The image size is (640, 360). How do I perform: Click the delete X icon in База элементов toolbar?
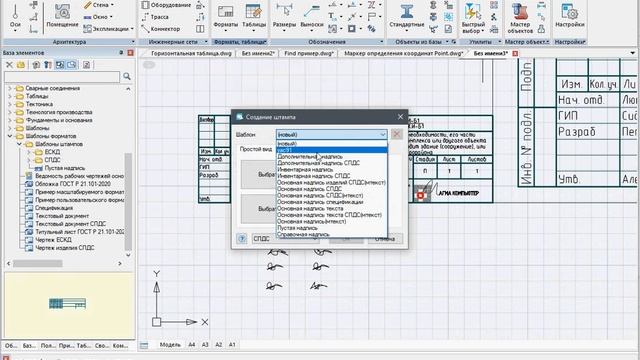(9, 65)
